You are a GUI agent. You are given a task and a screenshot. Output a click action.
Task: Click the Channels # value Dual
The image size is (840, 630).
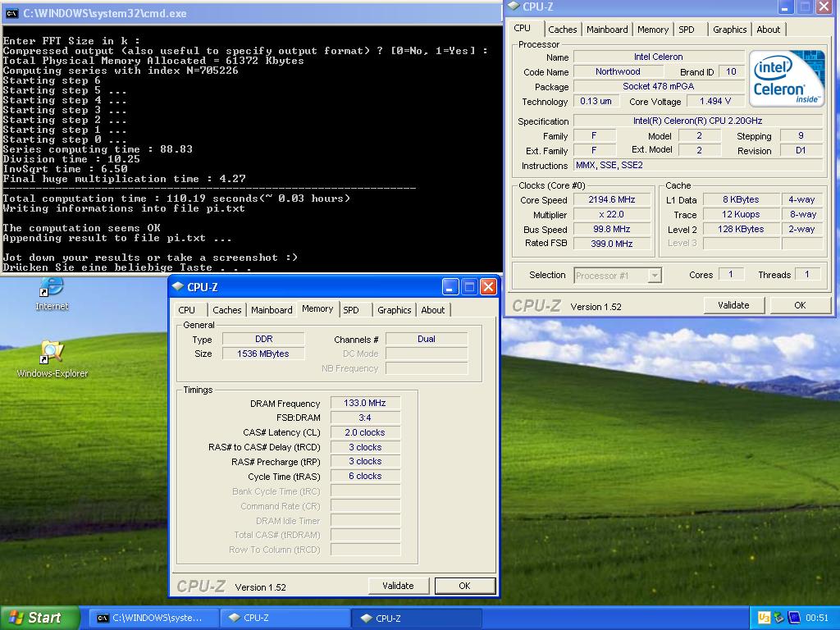[427, 339]
